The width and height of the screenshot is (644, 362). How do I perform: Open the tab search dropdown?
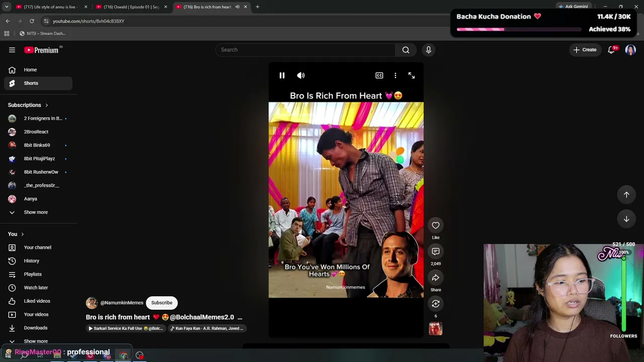[7, 7]
